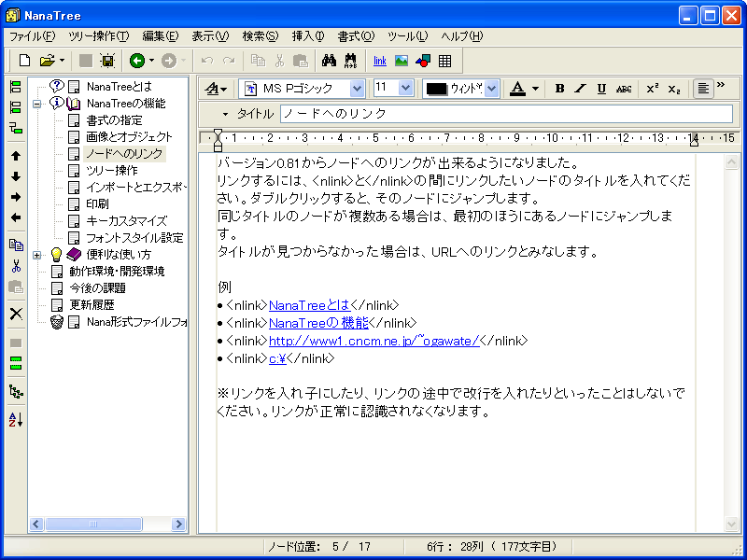Open the dropdown arrow beside the open-folder icon
The width and height of the screenshot is (747, 560).
point(62,61)
